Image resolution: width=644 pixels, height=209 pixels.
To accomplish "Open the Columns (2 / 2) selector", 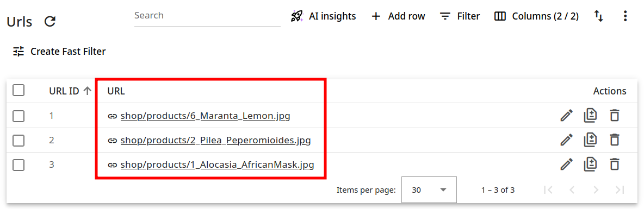I will [x=536, y=16].
